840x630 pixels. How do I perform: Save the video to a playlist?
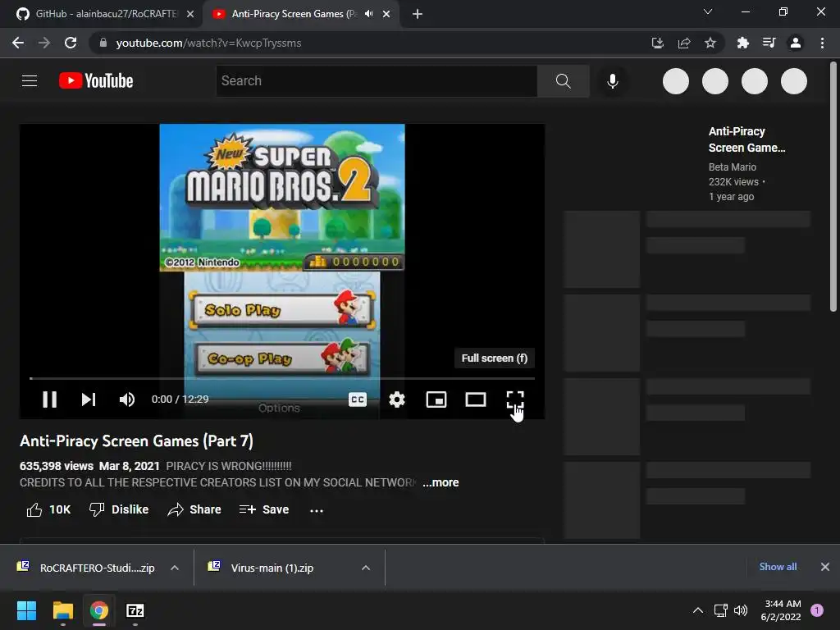(264, 509)
